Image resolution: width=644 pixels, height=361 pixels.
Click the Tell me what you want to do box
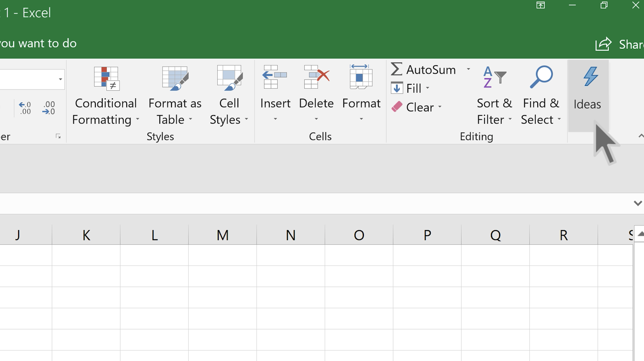[38, 43]
